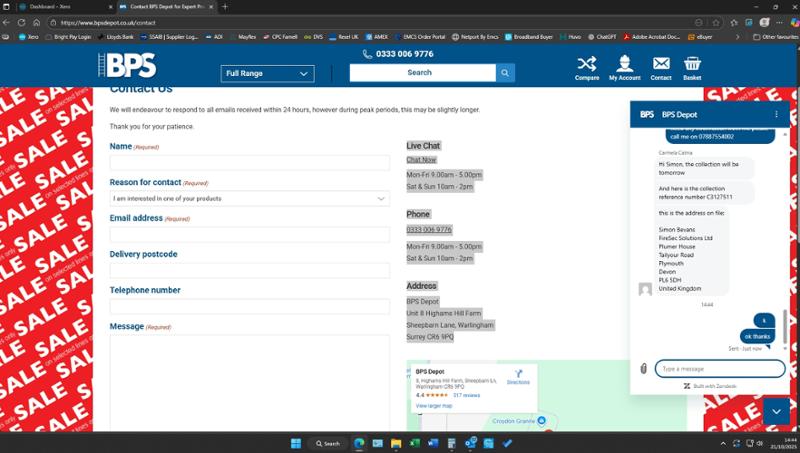Screen dimensions: 800x453
Task: Open new browser tab with plus icon
Action: (225, 7)
